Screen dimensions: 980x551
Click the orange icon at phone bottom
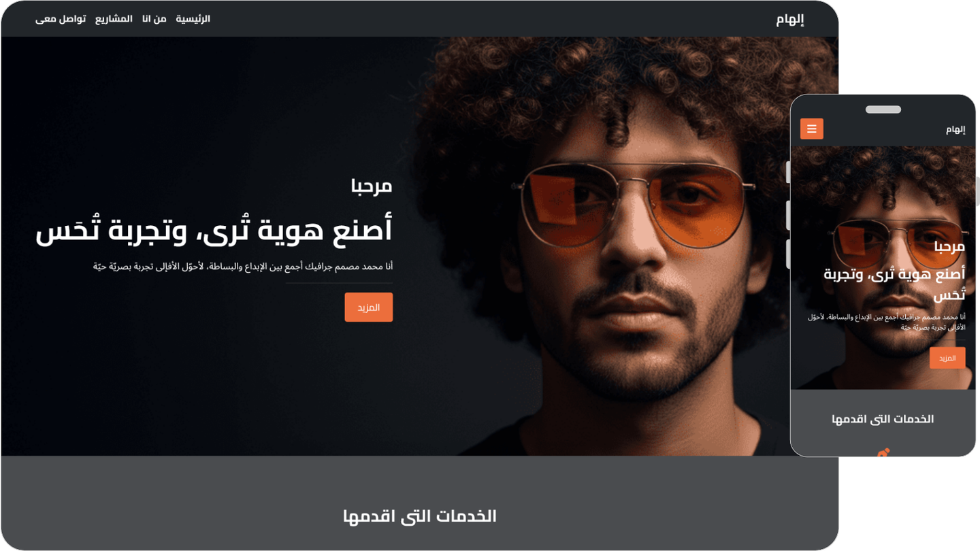(x=883, y=453)
